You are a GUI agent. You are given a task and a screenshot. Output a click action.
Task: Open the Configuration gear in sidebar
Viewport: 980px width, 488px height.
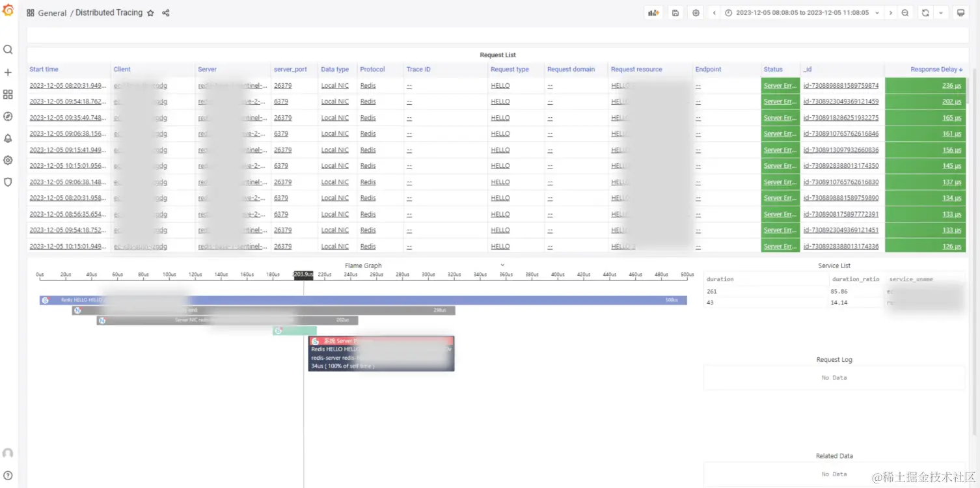8,159
